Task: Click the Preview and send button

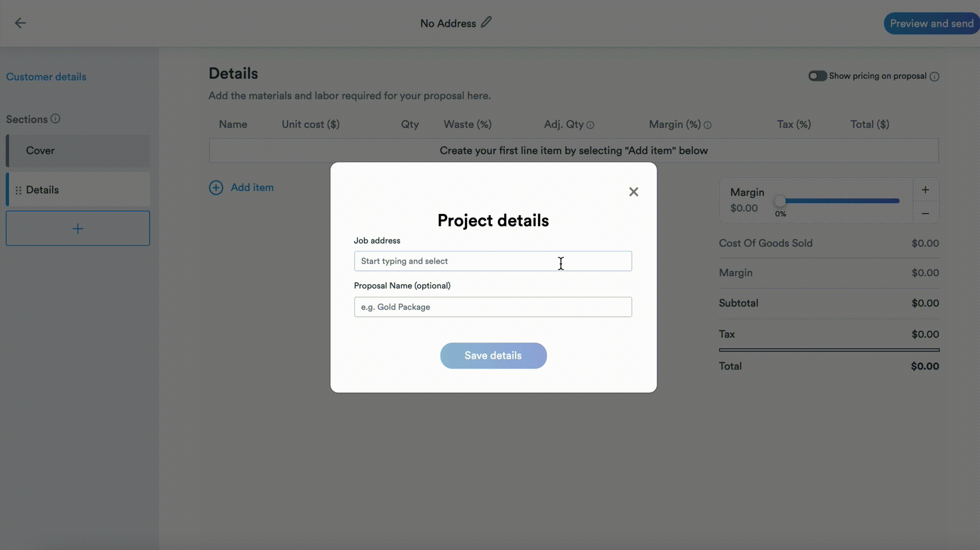Action: coord(931,24)
